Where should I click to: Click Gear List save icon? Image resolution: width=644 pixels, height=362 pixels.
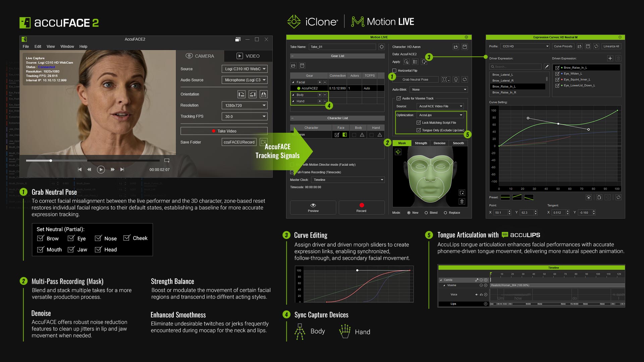pos(302,66)
